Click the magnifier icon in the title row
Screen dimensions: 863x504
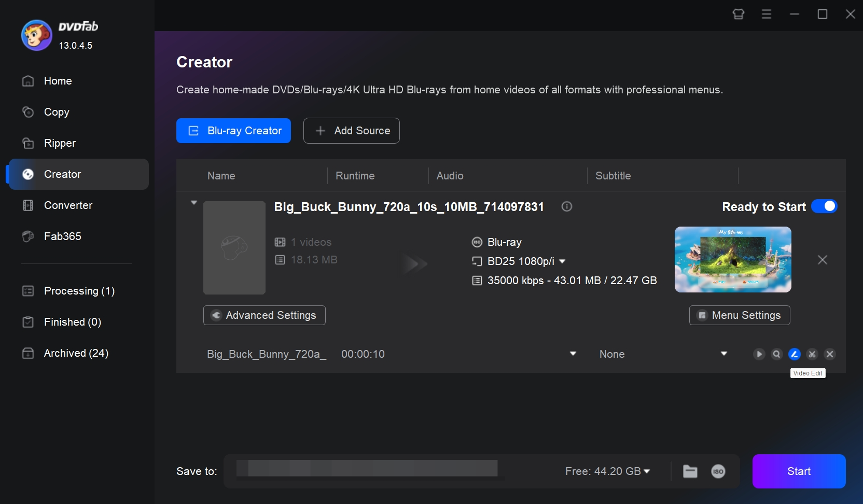click(777, 354)
